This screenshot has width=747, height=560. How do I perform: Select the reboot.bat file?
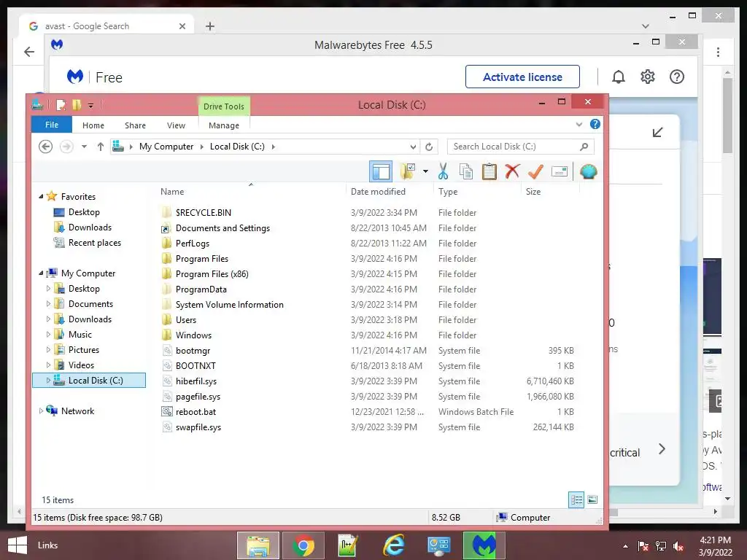point(196,412)
